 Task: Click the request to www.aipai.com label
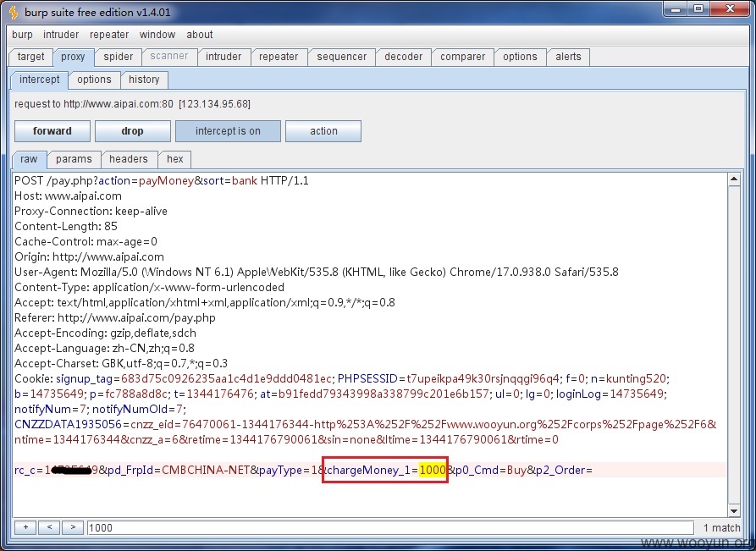(132, 104)
